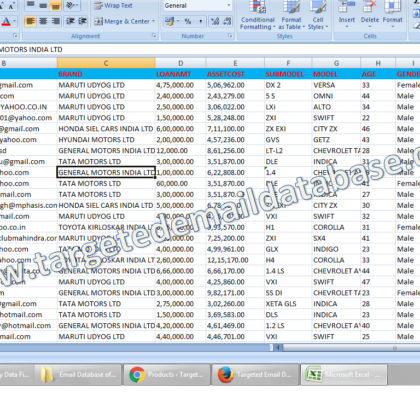The height and width of the screenshot is (420, 420).
Task: Click the horizontal scrollbar left arrow
Action: [x=278, y=348]
